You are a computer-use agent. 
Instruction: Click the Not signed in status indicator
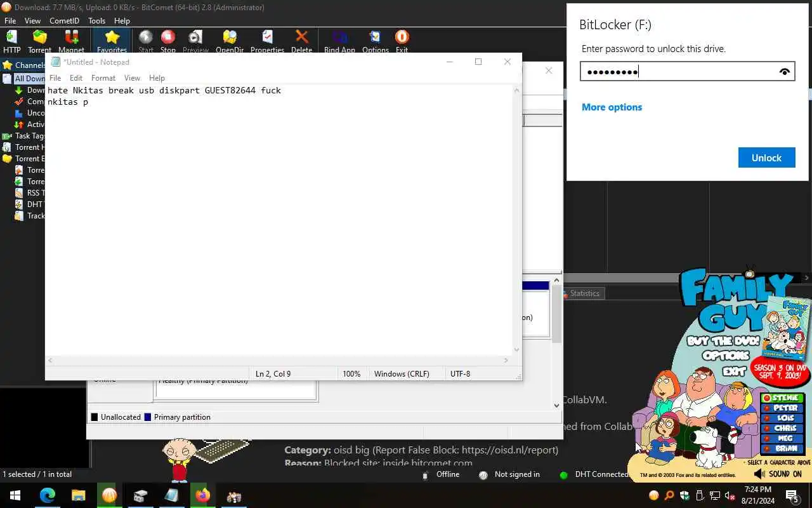pyautogui.click(x=511, y=474)
